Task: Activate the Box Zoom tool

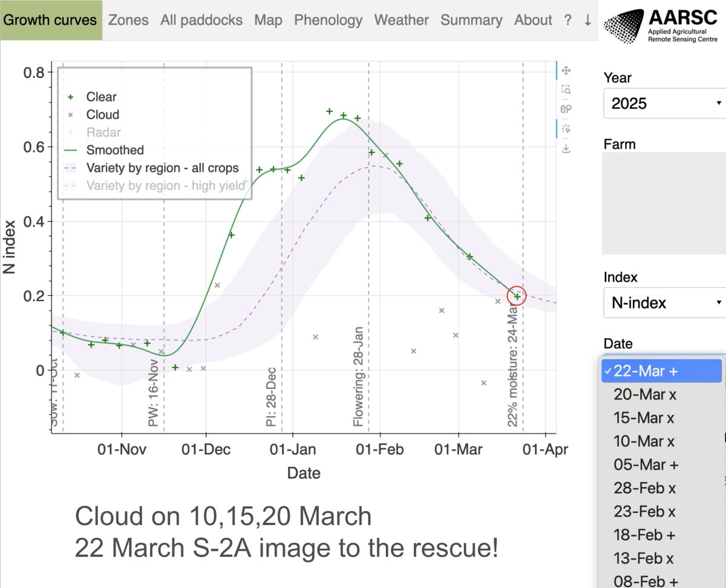Action: tap(566, 90)
